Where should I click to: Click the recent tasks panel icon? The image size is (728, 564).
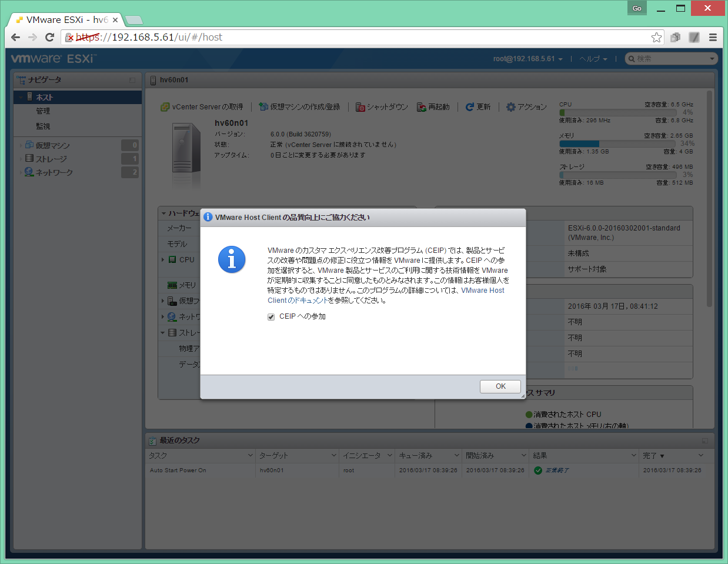tap(152, 440)
